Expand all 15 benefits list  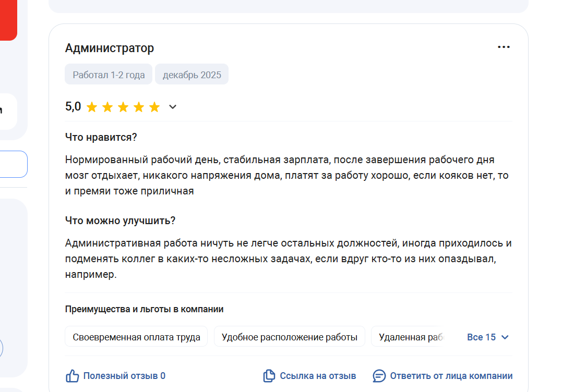(482, 337)
